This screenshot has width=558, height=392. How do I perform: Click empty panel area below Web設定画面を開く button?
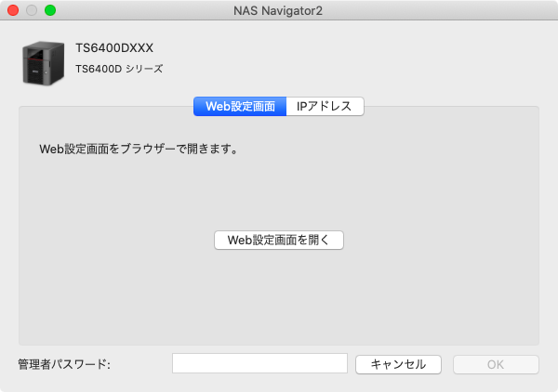click(279, 297)
